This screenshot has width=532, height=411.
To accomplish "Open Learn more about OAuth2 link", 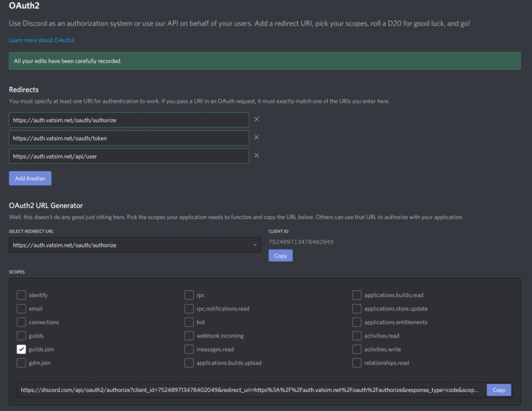I will tap(42, 40).
